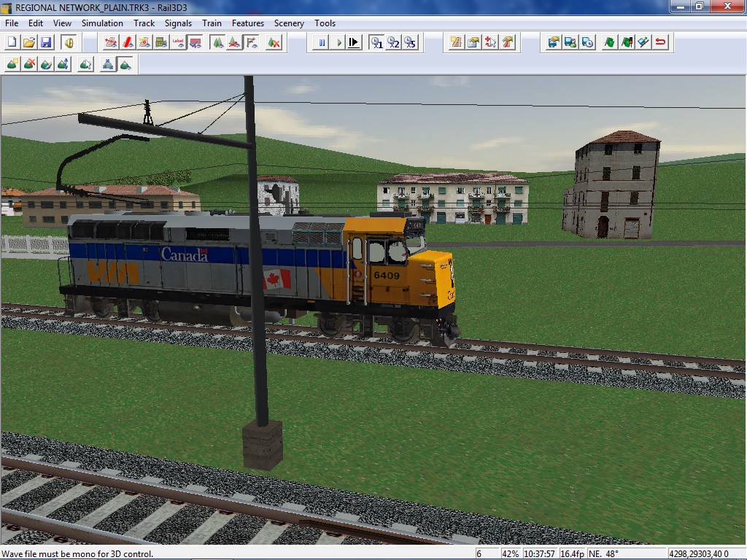
Task: Toggle the terrain visibility hill icon
Action: pos(125,64)
